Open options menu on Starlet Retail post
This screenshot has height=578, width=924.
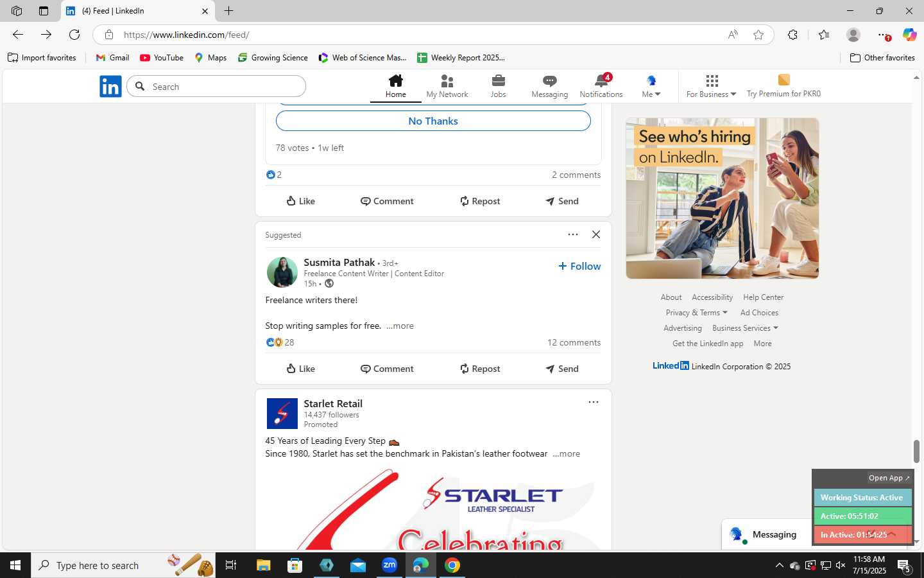click(594, 402)
